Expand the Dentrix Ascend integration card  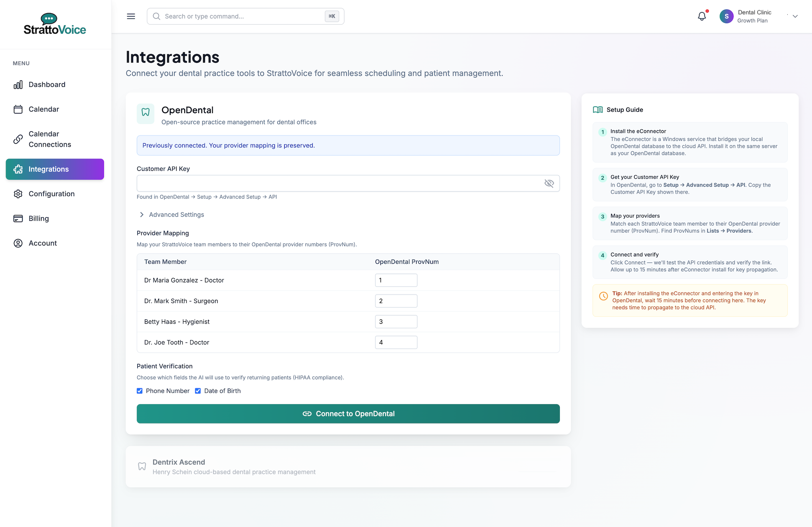[x=348, y=467]
